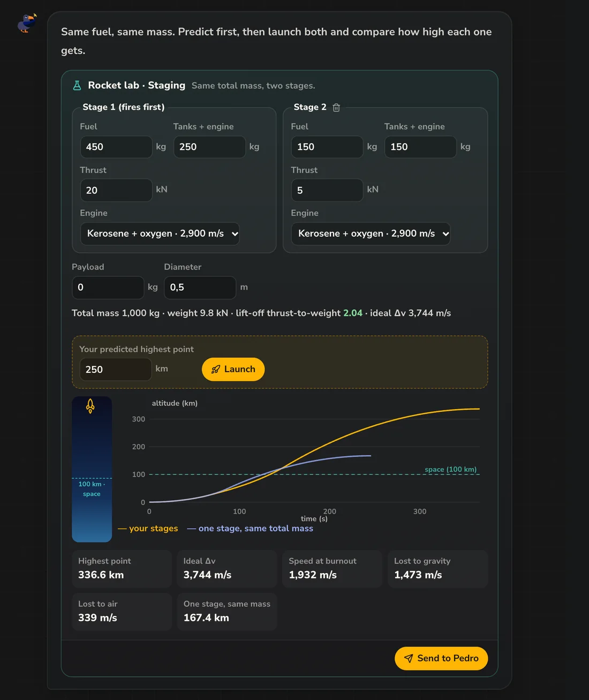Click the Rocket lab flask icon
The width and height of the screenshot is (589, 700).
click(x=77, y=85)
